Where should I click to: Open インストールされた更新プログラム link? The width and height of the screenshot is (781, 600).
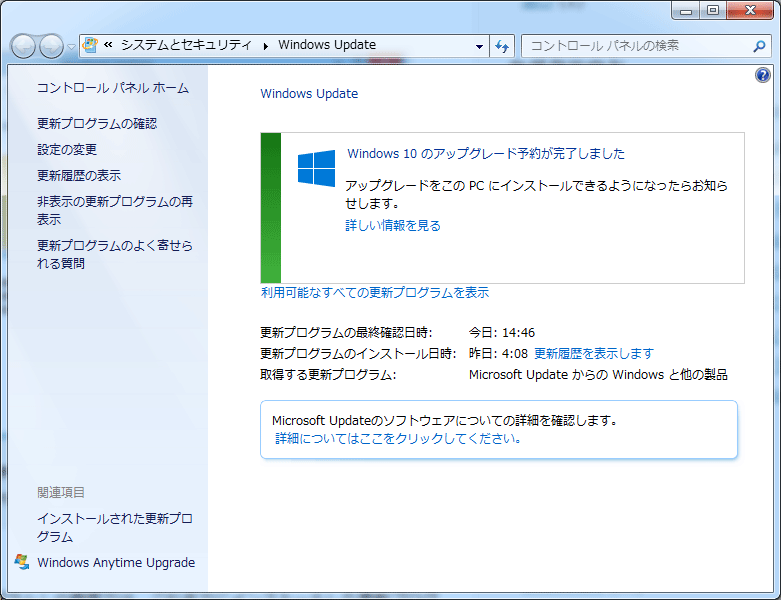115,527
